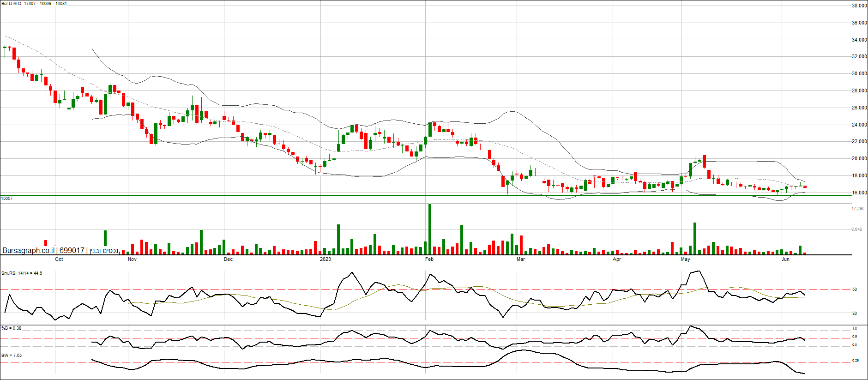Click the BW = 7.65 label

coord(12,356)
